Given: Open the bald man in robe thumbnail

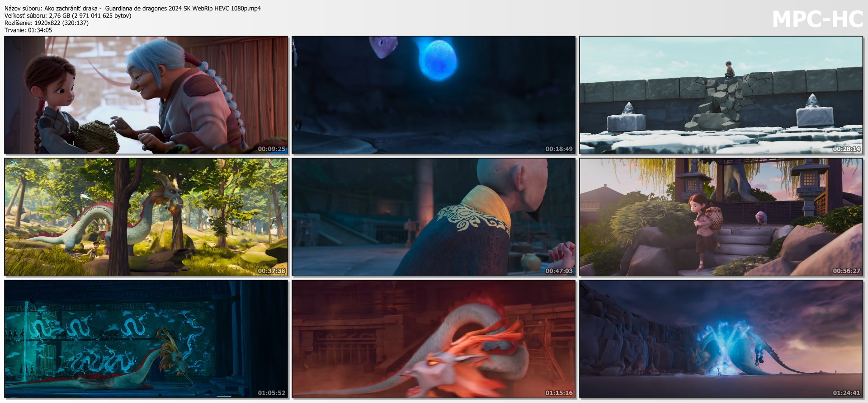Looking at the screenshot, I should (x=434, y=217).
